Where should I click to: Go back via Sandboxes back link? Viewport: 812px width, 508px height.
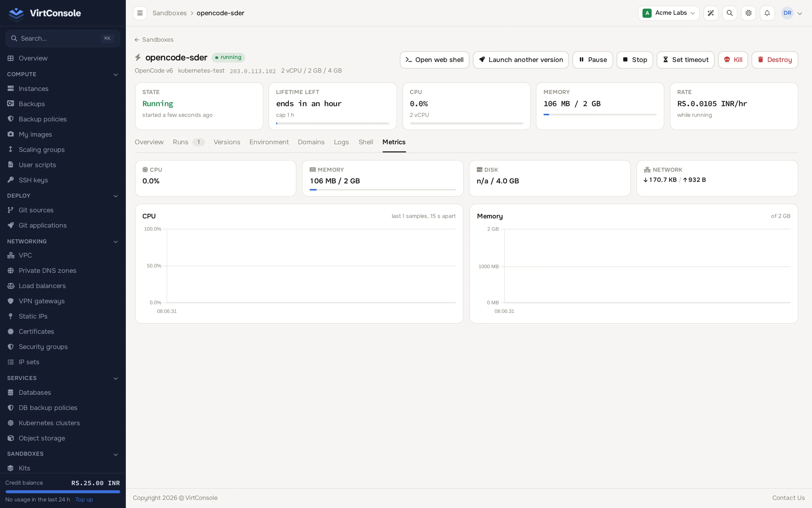tap(154, 40)
